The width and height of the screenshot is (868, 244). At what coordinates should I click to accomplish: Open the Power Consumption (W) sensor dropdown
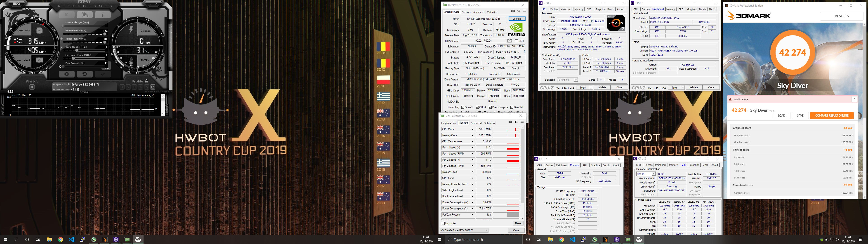473,203
